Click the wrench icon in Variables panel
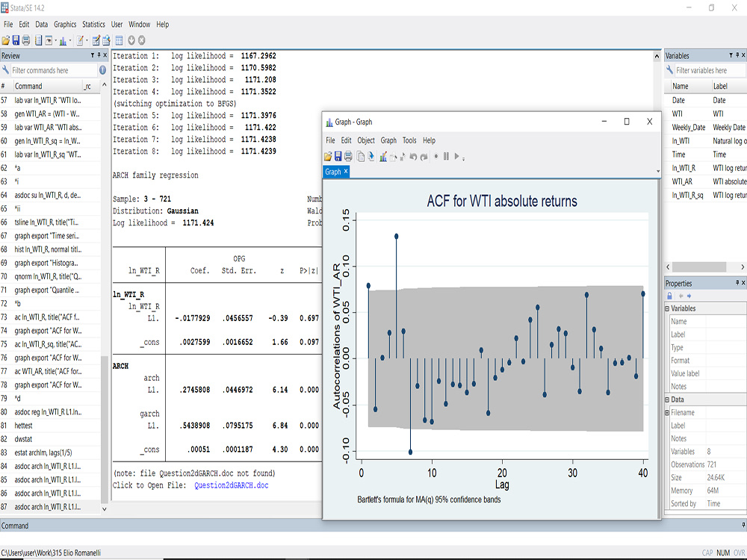This screenshot has height=560, width=747. pyautogui.click(x=669, y=70)
